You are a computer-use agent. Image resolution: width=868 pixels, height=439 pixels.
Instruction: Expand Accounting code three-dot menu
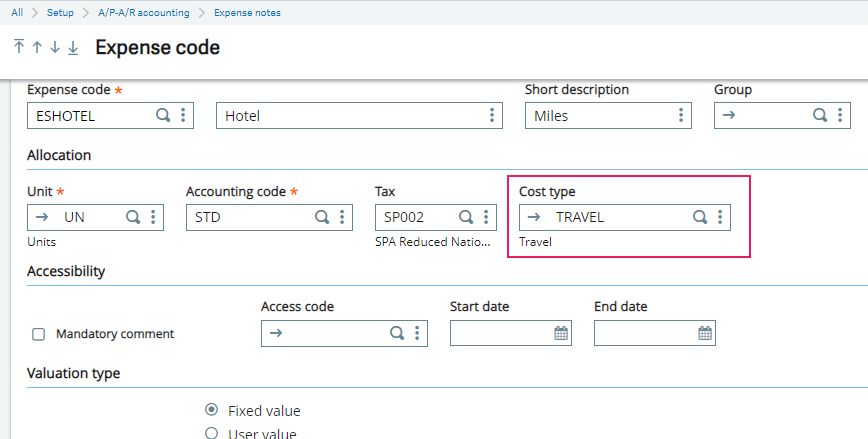pyautogui.click(x=342, y=217)
